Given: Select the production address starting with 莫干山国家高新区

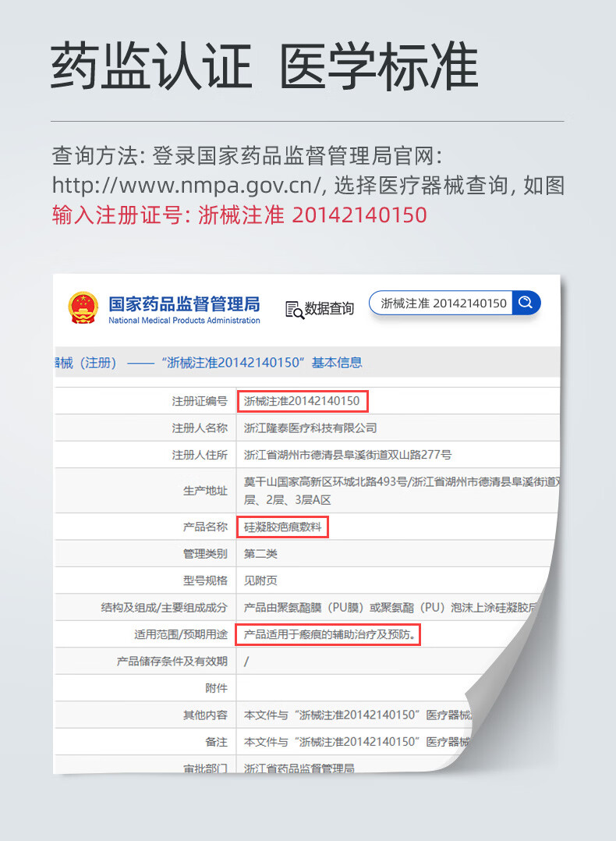Looking at the screenshot, I should click(x=402, y=491).
